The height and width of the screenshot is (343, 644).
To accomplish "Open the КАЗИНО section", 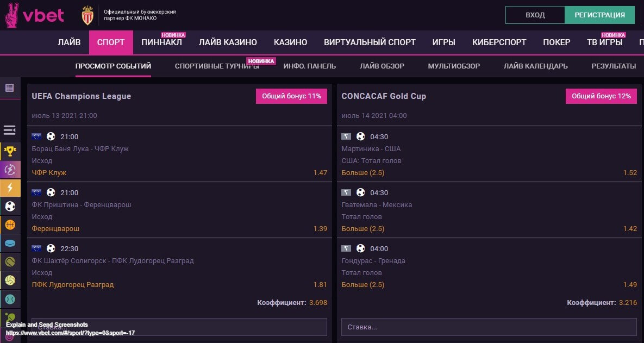I will click(x=290, y=42).
